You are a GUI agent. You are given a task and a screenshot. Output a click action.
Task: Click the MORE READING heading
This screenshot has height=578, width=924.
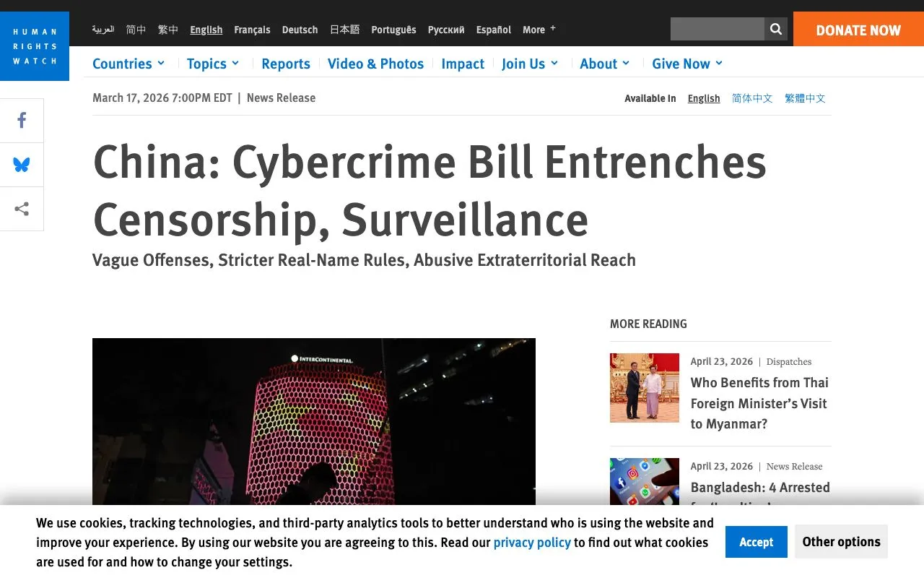click(648, 324)
